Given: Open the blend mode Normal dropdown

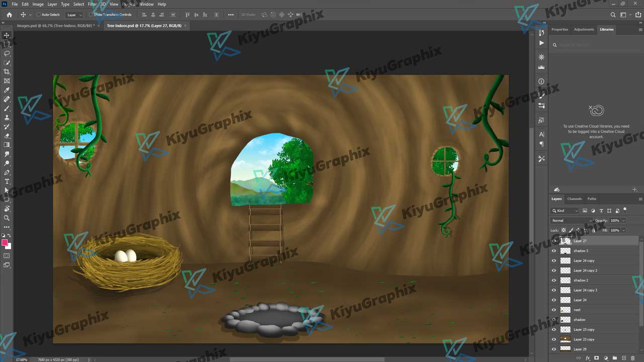Looking at the screenshot, I should (x=572, y=220).
